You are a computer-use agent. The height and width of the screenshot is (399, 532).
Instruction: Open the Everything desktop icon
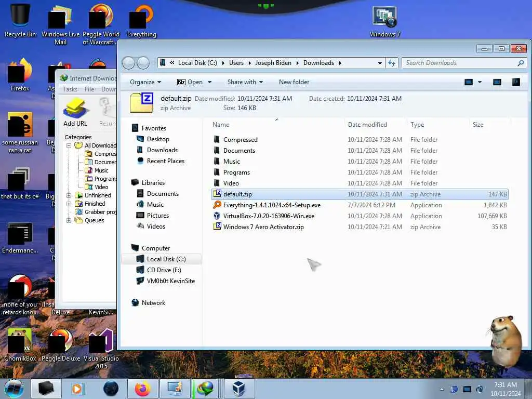click(x=141, y=20)
